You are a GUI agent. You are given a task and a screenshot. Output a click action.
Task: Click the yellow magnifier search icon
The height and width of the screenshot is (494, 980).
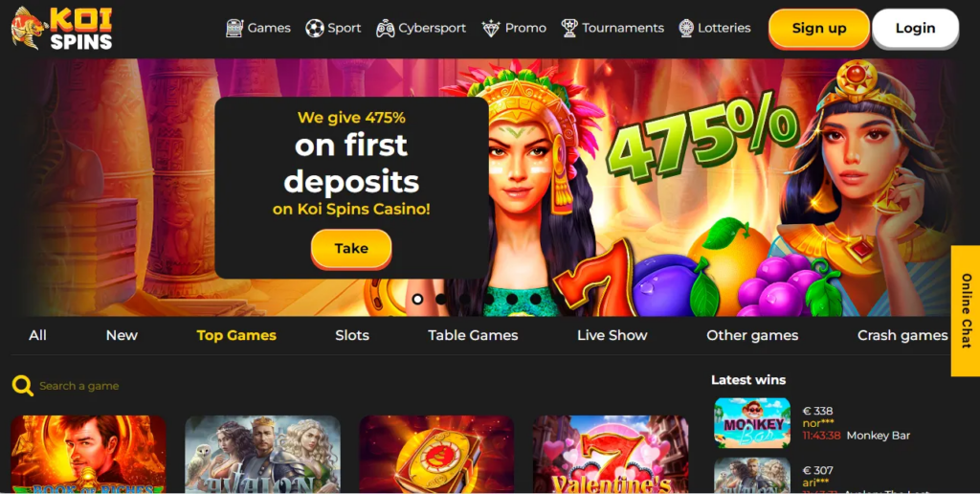23,386
